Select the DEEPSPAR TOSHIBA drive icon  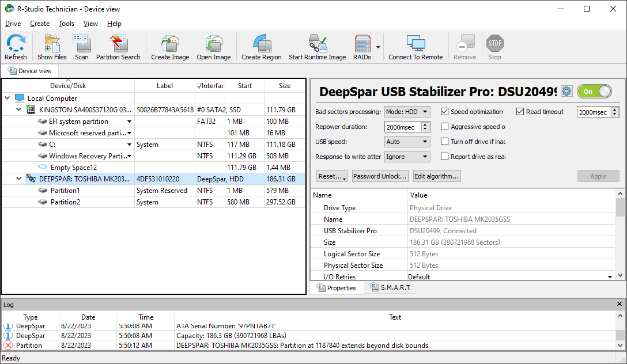pyautogui.click(x=31, y=179)
